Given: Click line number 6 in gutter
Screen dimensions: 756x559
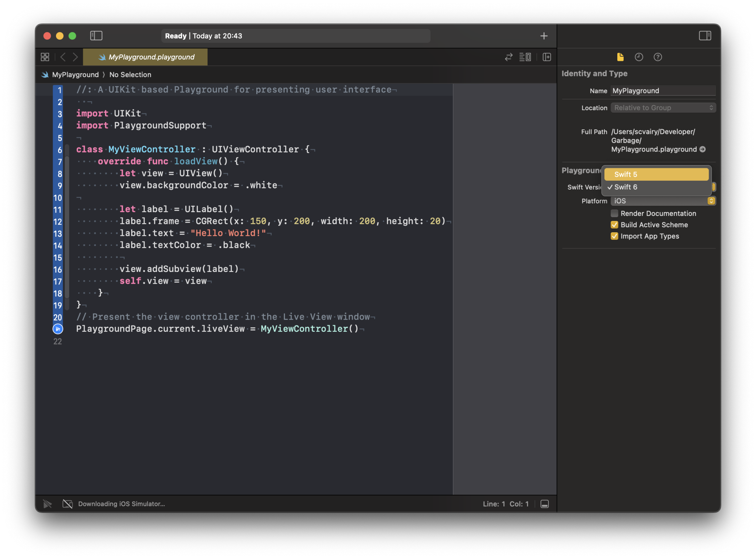Looking at the screenshot, I should click(x=59, y=150).
